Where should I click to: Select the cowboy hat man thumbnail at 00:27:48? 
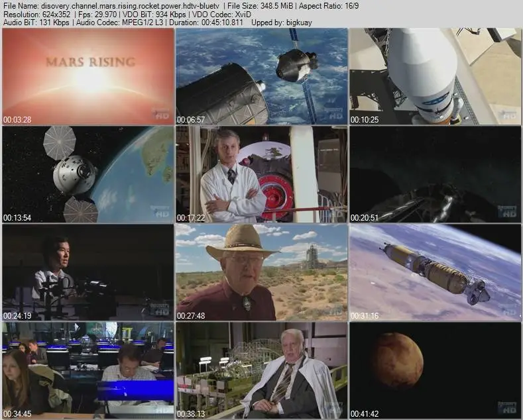(261, 272)
